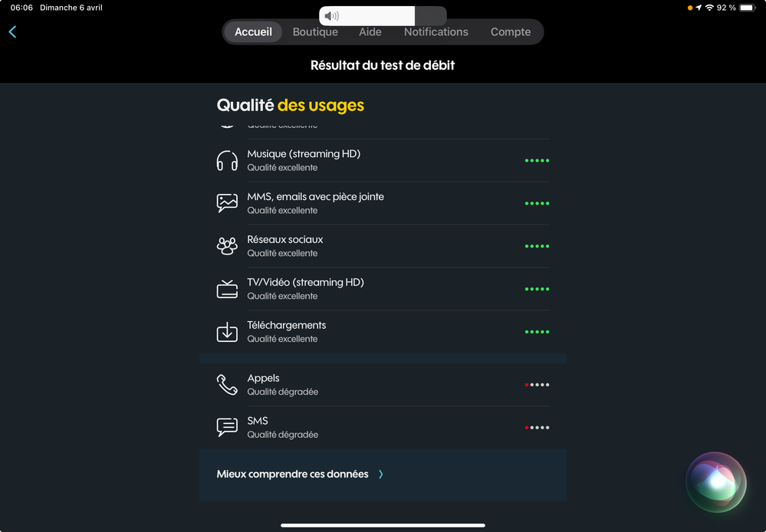Select the headphones icon for Musique streaming HD
Screen dimensions: 766x532
tap(227, 160)
